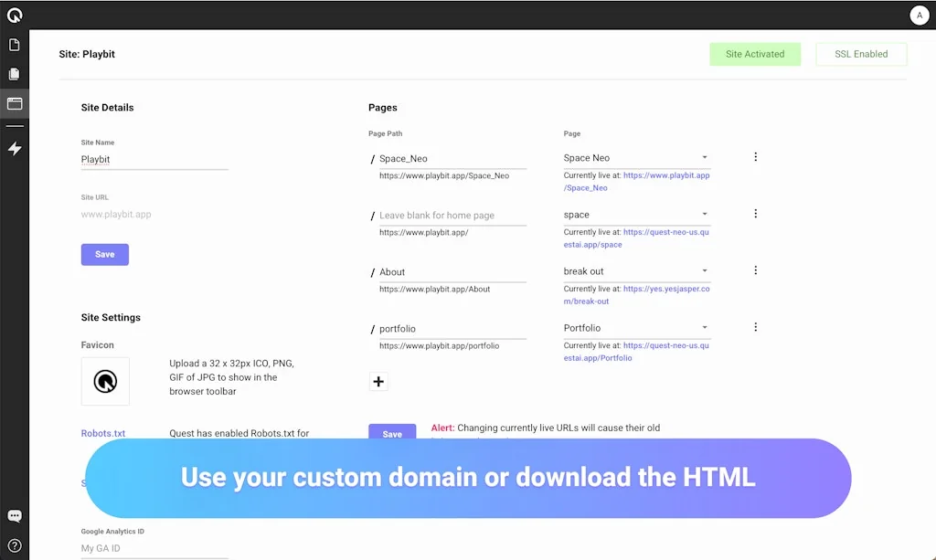Viewport: 936px width, 560px height.
Task: Click the plus icon to add page
Action: 378,382
